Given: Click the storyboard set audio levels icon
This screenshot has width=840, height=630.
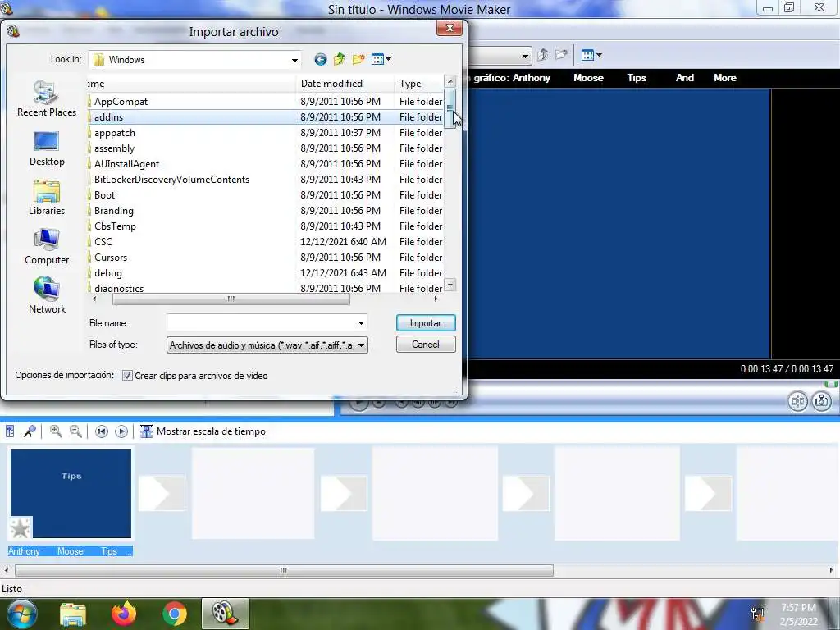Looking at the screenshot, I should click(10, 431).
